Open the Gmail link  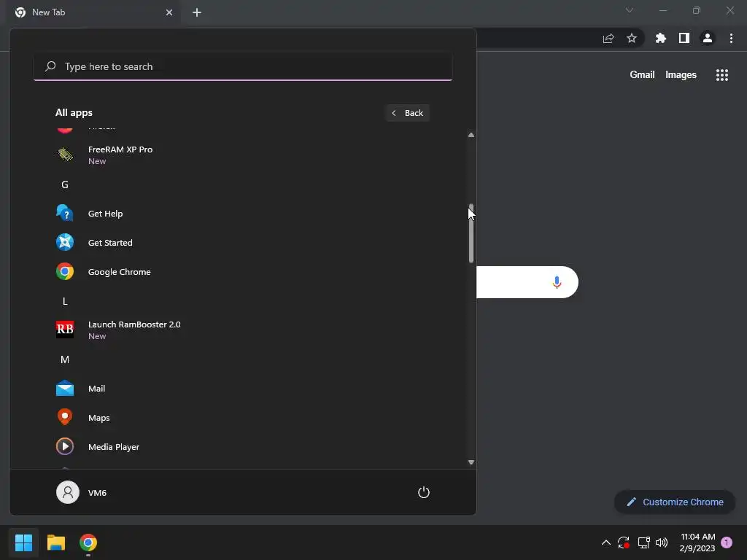coord(642,75)
